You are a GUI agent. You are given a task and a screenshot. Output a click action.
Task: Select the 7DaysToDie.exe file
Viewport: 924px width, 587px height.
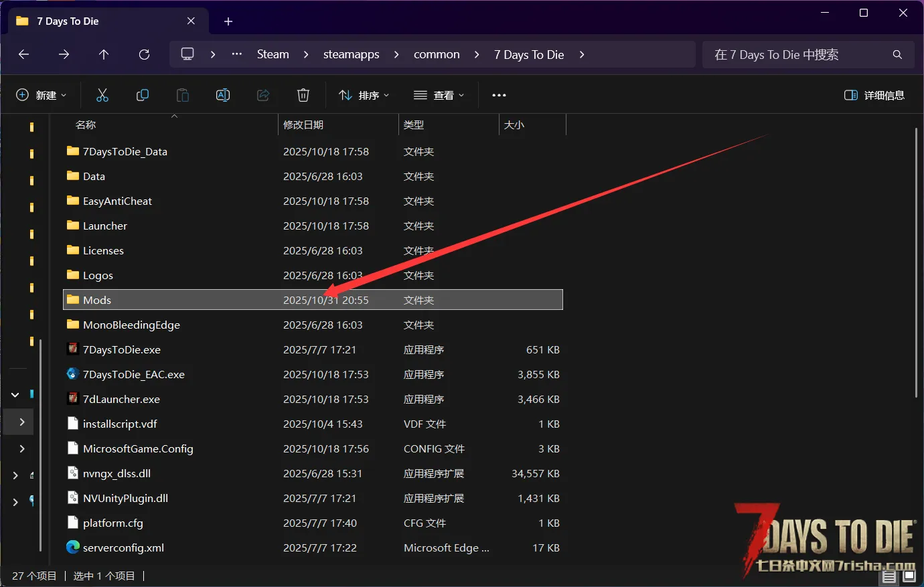point(121,349)
